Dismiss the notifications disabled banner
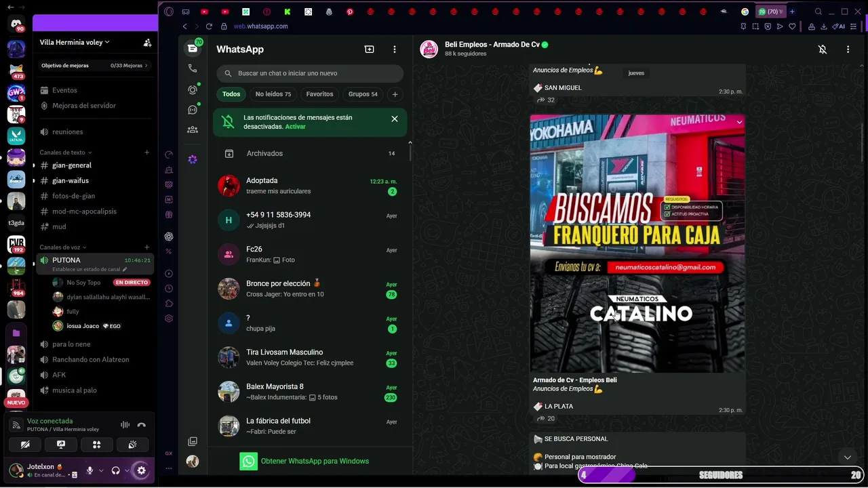Screen dimensions: 868x488 (x=395, y=119)
